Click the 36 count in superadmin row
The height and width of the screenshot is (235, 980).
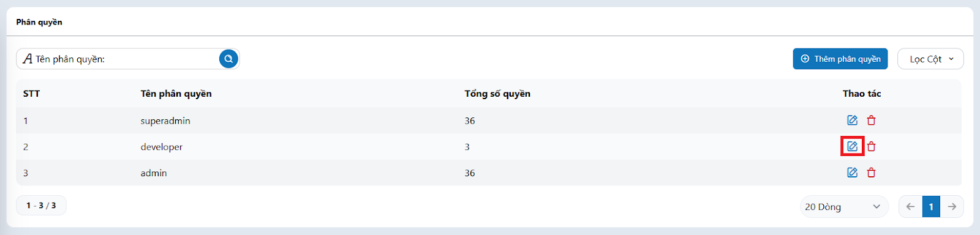click(x=470, y=121)
